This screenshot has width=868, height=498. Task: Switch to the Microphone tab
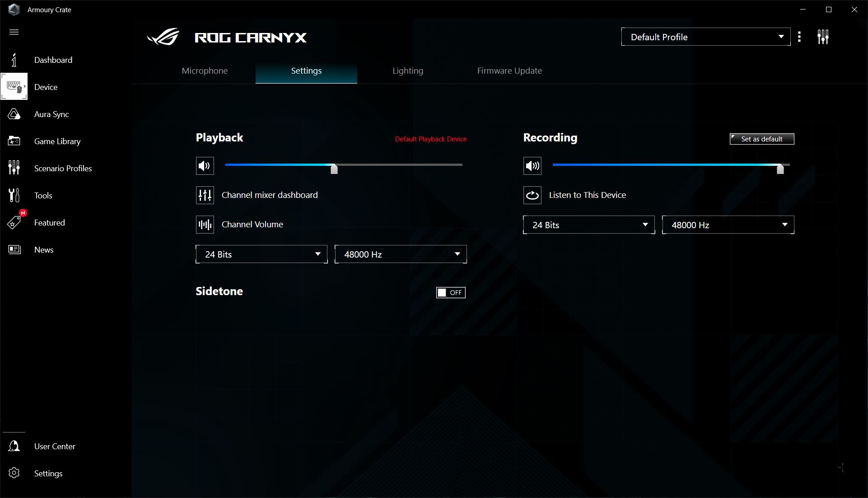(205, 70)
